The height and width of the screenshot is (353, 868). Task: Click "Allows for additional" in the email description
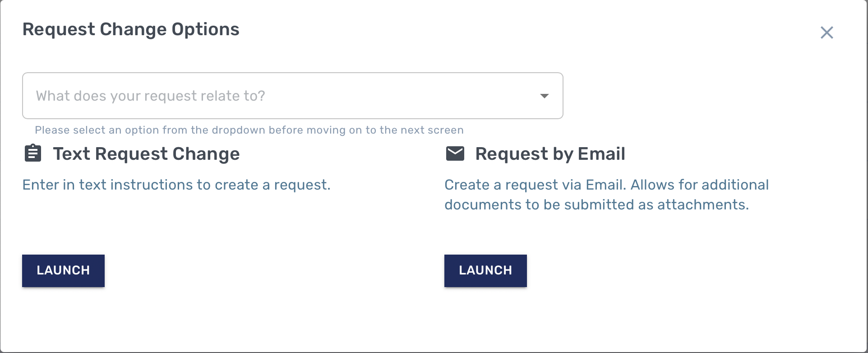[700, 185]
